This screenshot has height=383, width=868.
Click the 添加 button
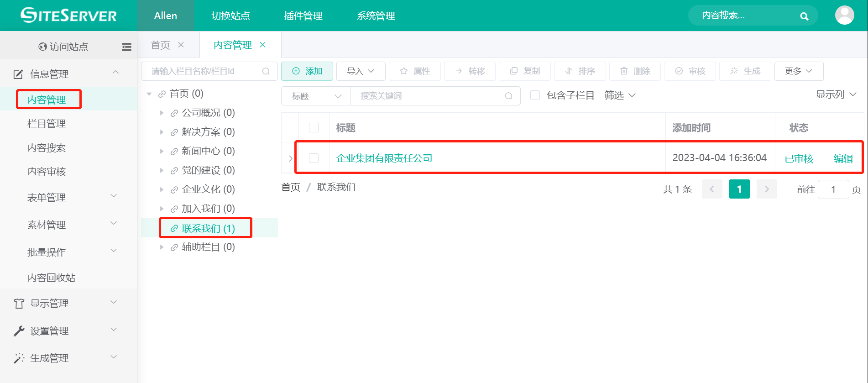pos(307,71)
